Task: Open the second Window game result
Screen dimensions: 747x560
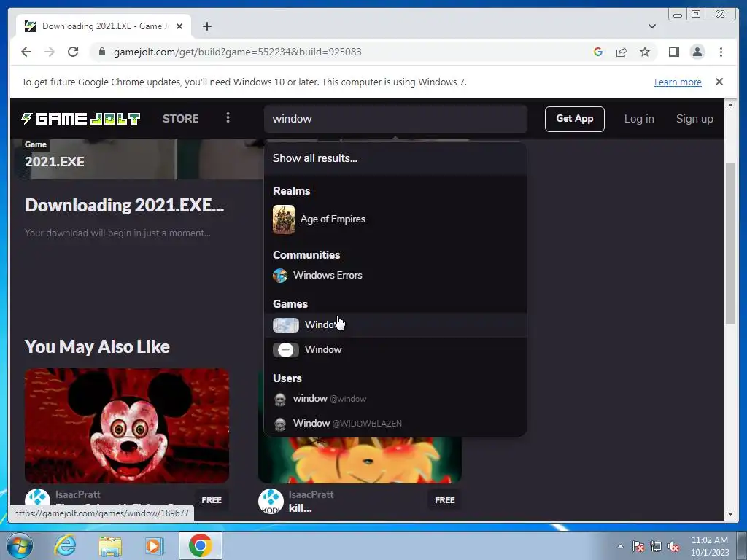Action: click(x=395, y=349)
